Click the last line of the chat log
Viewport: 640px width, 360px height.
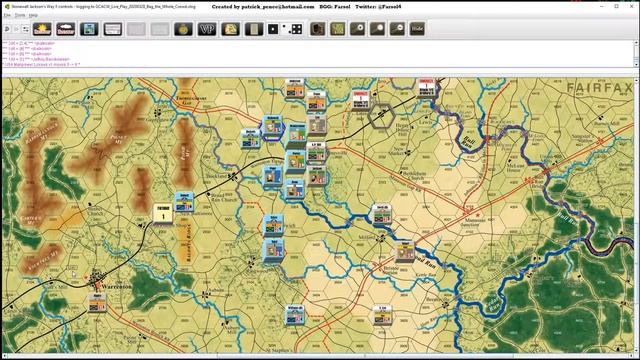41,64
